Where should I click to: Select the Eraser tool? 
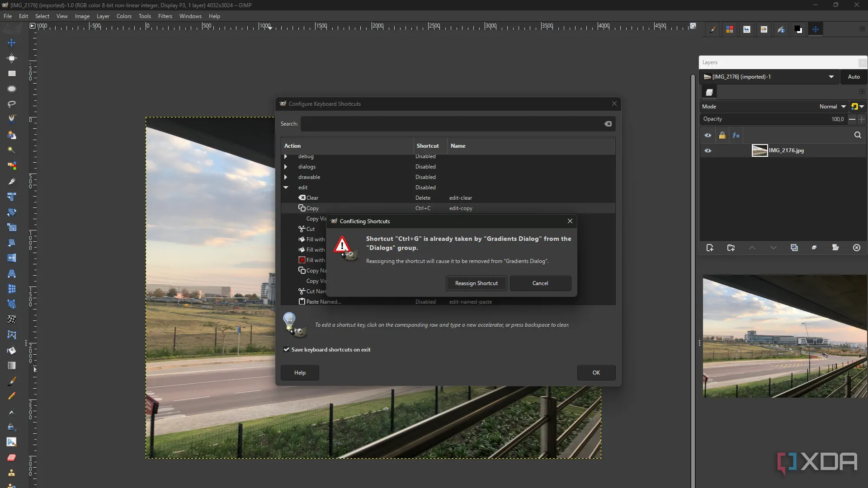coord(12,457)
